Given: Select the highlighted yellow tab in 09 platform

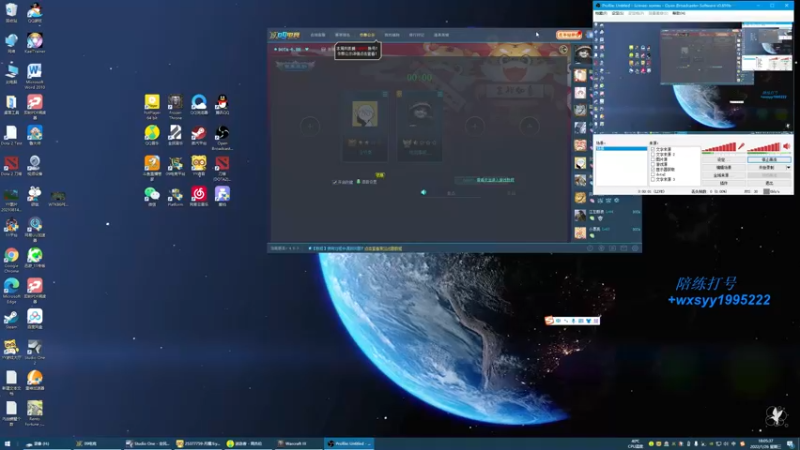Looking at the screenshot, I should pos(367,35).
